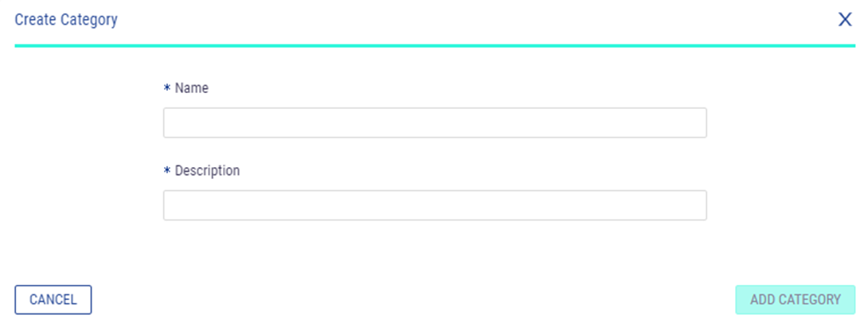Place cursor in the category Name box
This screenshot has height=319, width=868.
tap(434, 123)
